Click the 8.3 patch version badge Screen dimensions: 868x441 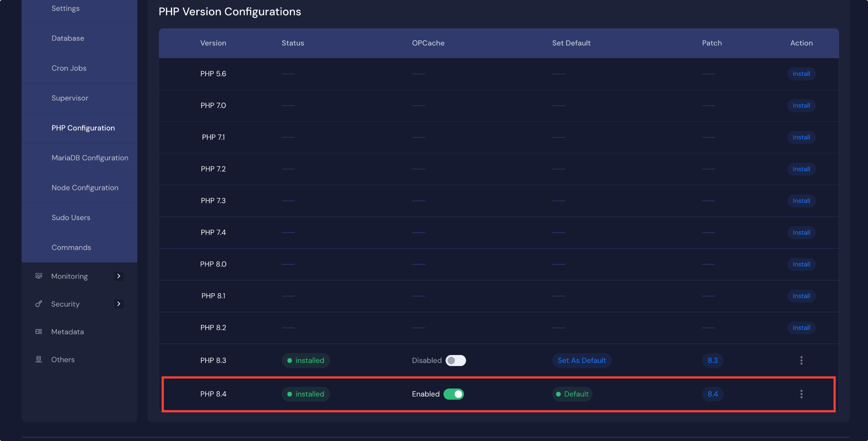[712, 361]
